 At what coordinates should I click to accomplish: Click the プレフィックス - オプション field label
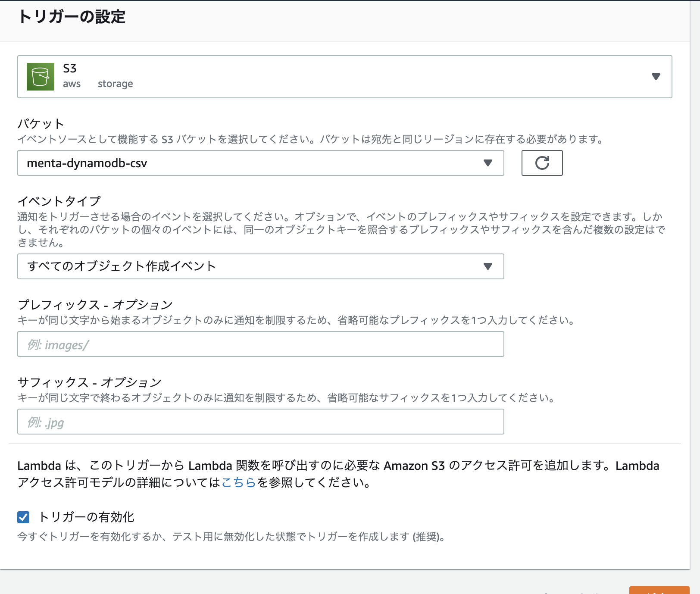click(x=95, y=305)
